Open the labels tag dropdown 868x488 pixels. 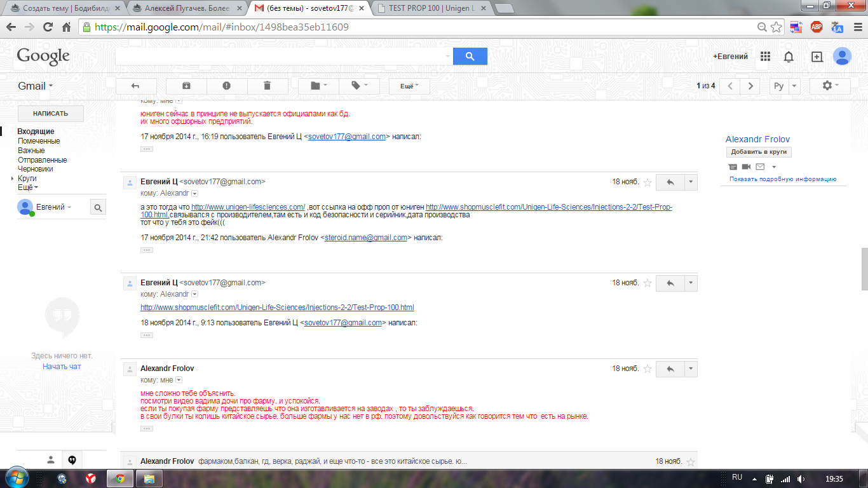359,86
